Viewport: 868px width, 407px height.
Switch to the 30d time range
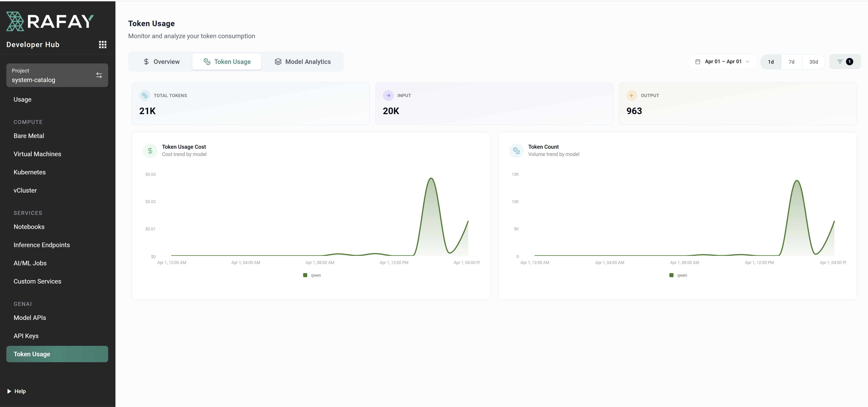pos(813,62)
